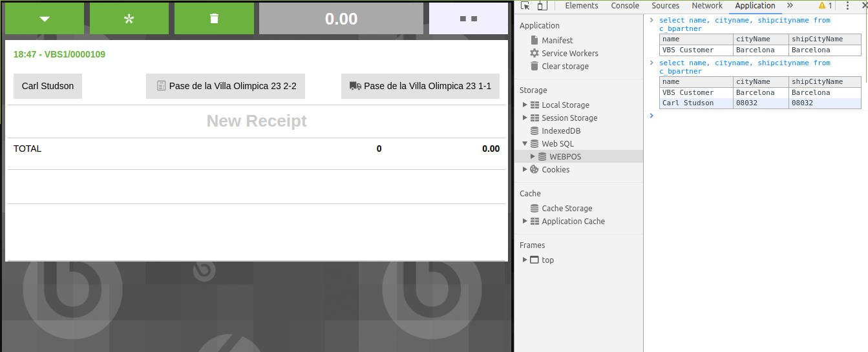Show more DevTools tabs chevron
The height and width of the screenshot is (352, 868).
tap(790, 6)
